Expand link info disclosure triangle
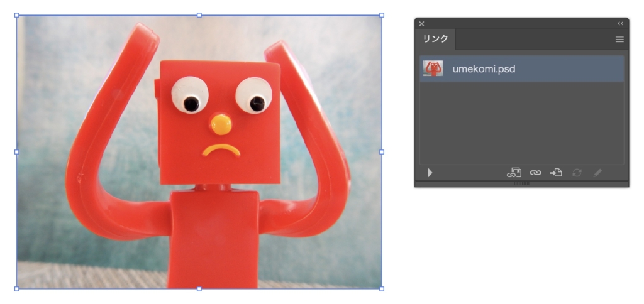 tap(430, 173)
